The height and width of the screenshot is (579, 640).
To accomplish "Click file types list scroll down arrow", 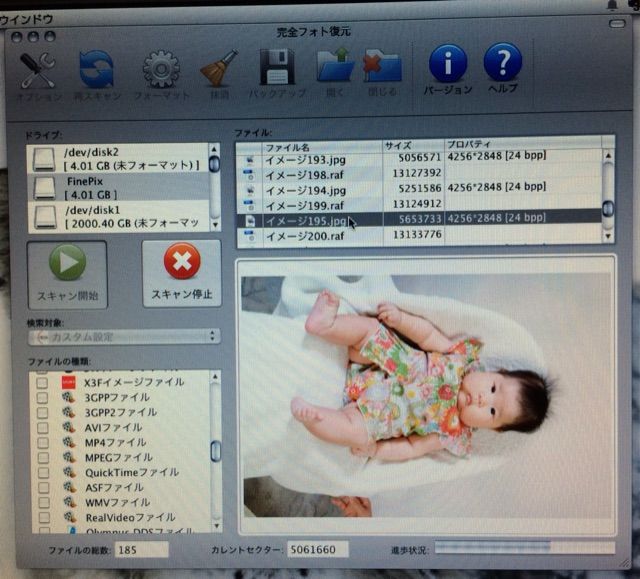I will coord(216,526).
